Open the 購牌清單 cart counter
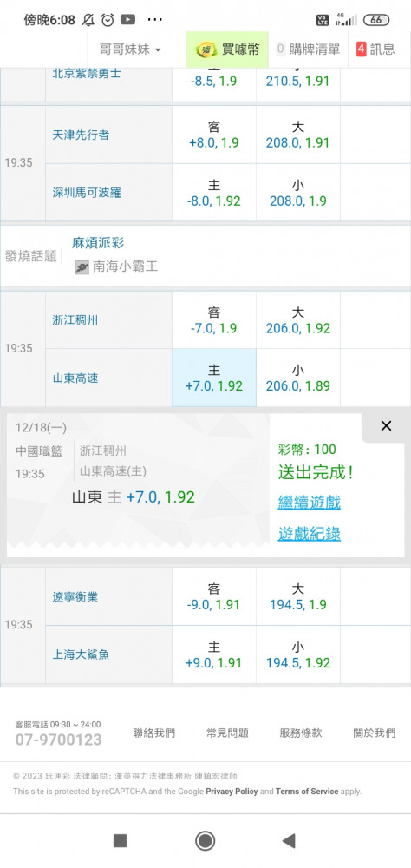Screen dimensions: 411x868 [x=308, y=49]
